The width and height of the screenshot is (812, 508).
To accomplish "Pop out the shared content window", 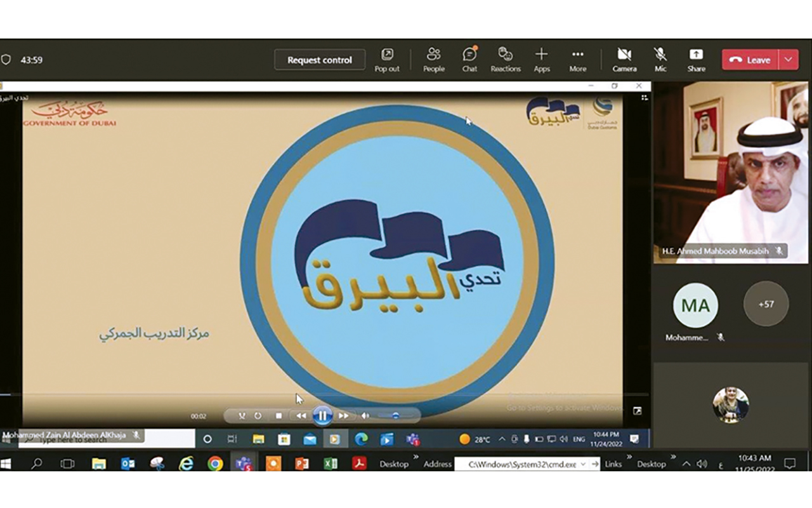I will pos(387,60).
